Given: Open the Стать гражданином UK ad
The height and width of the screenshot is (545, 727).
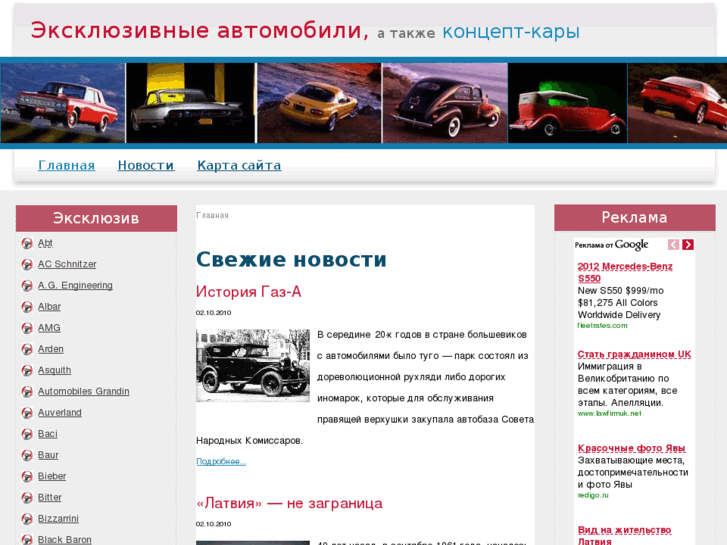Looking at the screenshot, I should (x=634, y=354).
